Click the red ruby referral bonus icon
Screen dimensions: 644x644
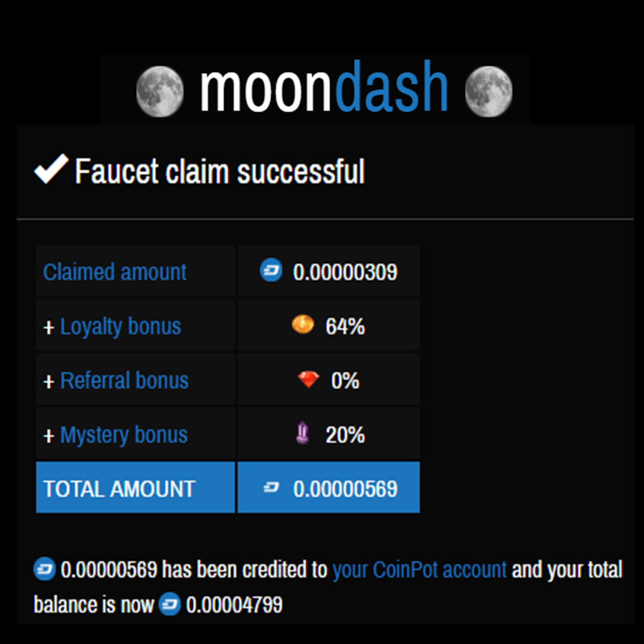(x=308, y=379)
